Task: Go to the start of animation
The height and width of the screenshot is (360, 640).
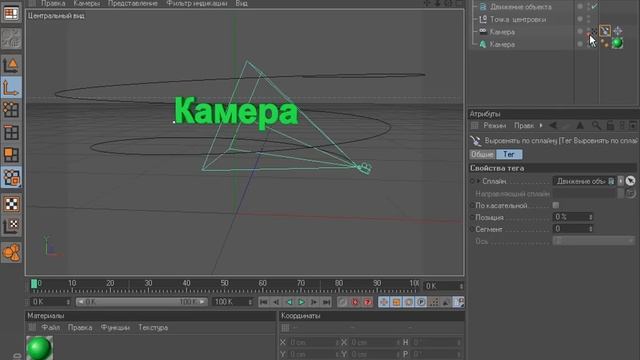Action: [264, 302]
